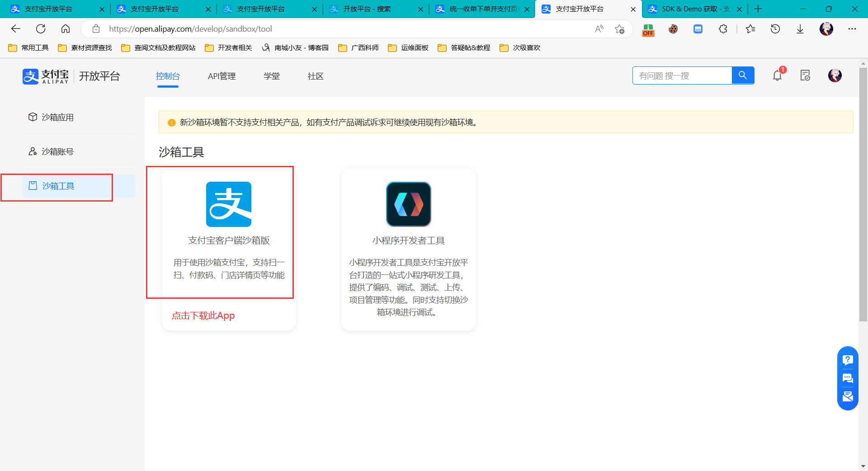868x471 pixels.
Task: Go to the browser home page icon
Action: click(66, 29)
